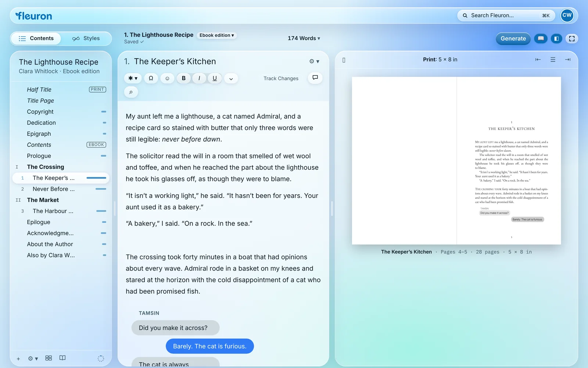This screenshot has width=588, height=368.
Task: Click the comment bubble icon
Action: pyautogui.click(x=315, y=78)
